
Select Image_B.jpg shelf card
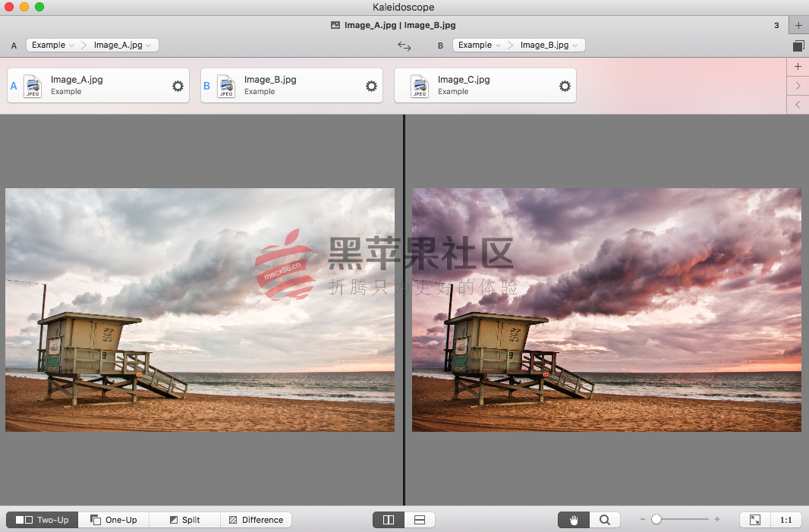pyautogui.click(x=291, y=86)
